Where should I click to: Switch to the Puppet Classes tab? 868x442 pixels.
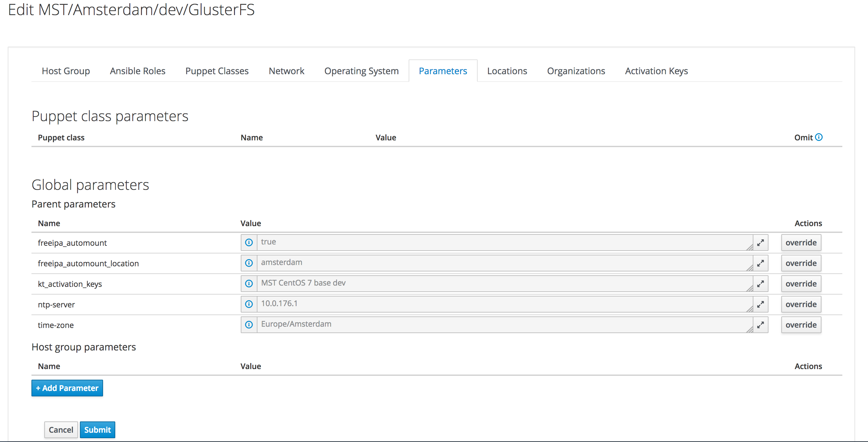pyautogui.click(x=217, y=71)
